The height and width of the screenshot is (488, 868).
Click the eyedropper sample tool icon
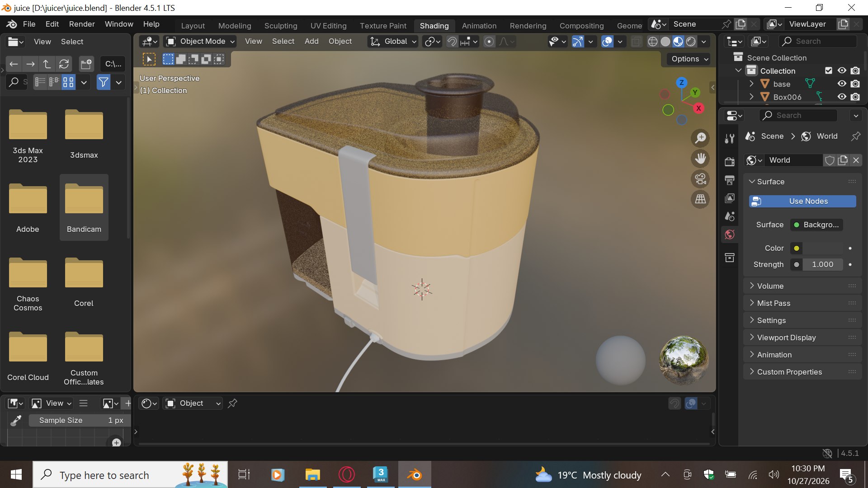[x=16, y=421]
